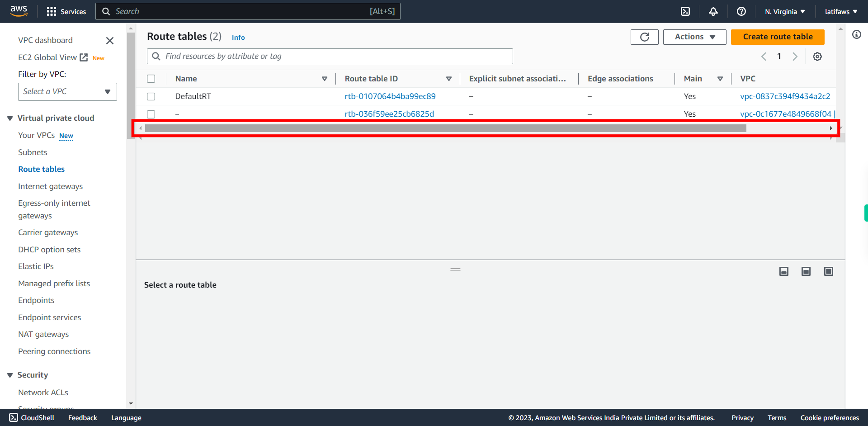Open the notifications bell

[x=713, y=11]
